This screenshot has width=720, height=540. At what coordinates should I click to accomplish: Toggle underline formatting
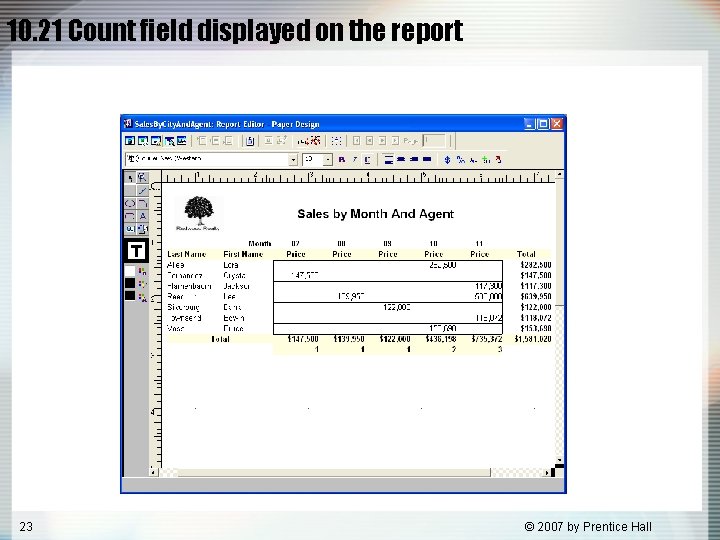367,160
